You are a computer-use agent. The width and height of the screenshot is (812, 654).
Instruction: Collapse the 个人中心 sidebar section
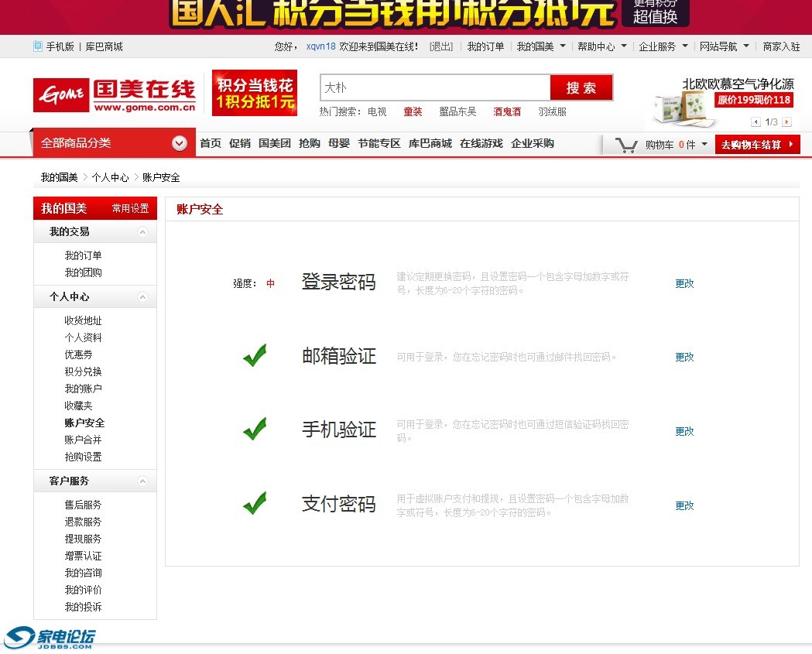pos(142,296)
